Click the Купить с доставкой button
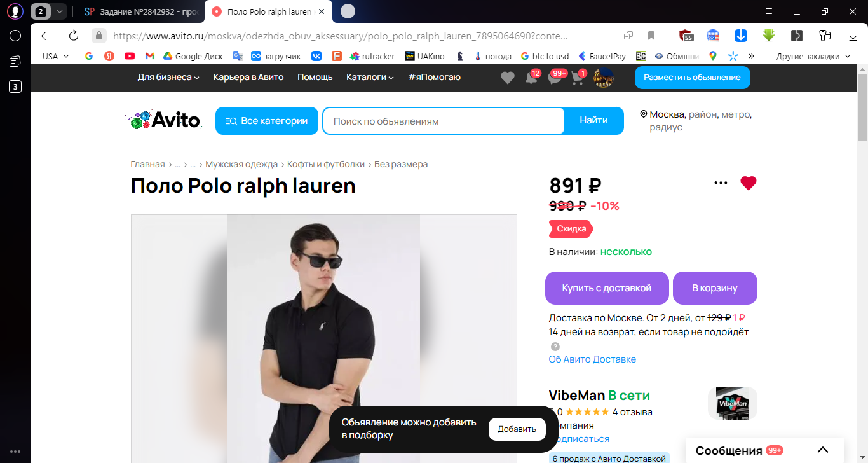This screenshot has height=463, width=868. pos(607,288)
